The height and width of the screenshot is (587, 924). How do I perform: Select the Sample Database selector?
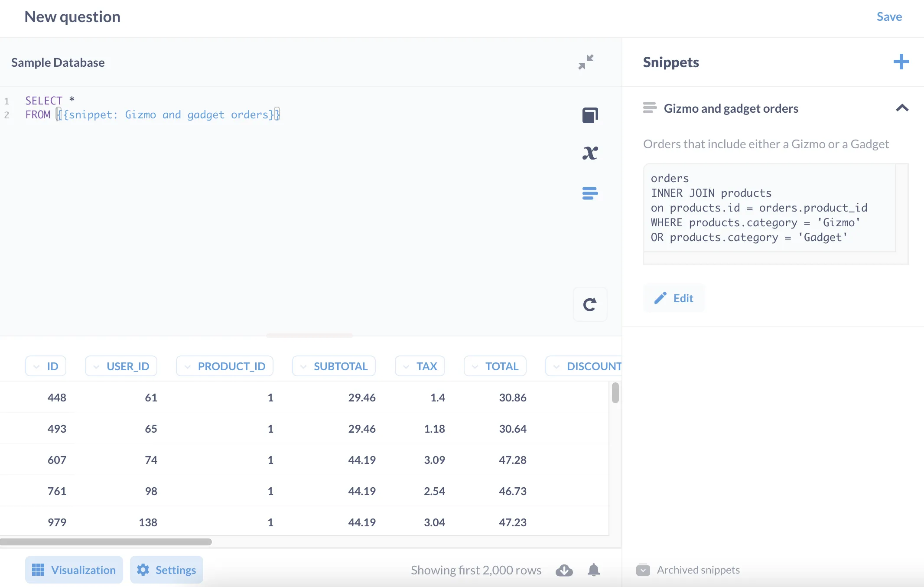click(58, 62)
